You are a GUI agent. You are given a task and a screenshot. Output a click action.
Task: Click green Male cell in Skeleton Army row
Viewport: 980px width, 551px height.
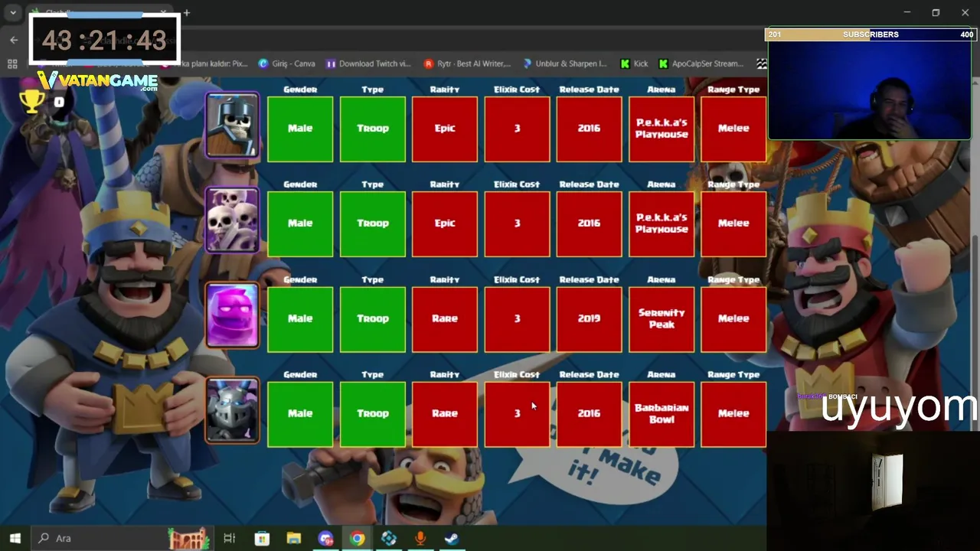click(x=300, y=223)
